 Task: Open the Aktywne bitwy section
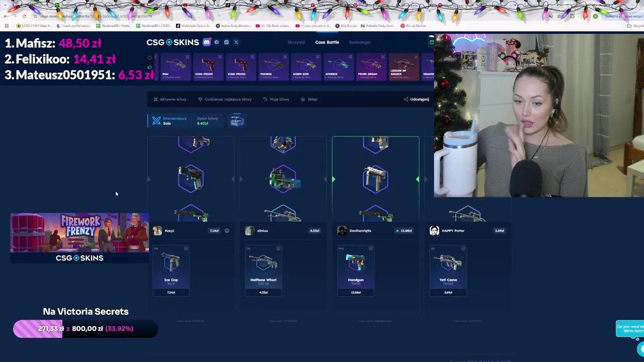click(x=170, y=99)
